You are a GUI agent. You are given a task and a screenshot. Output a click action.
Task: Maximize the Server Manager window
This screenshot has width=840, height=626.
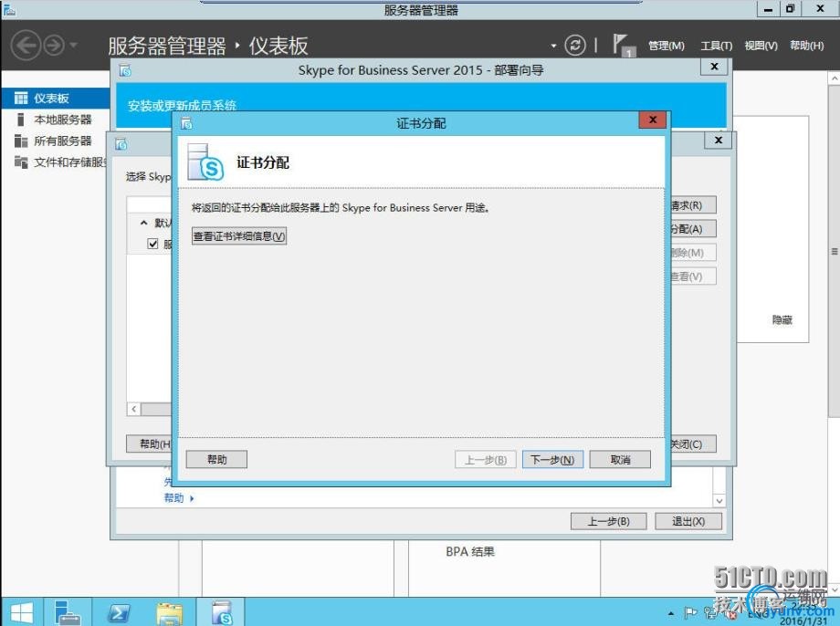pos(791,9)
